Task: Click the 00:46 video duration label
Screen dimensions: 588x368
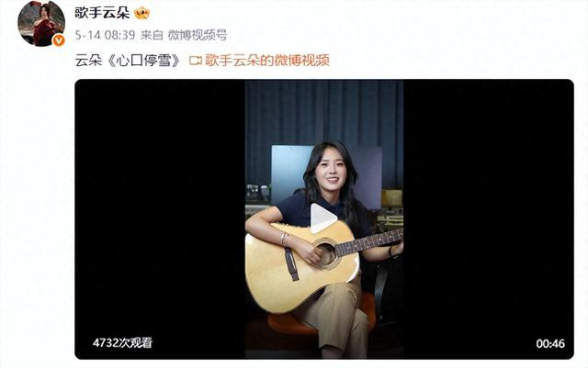Action: pos(550,343)
